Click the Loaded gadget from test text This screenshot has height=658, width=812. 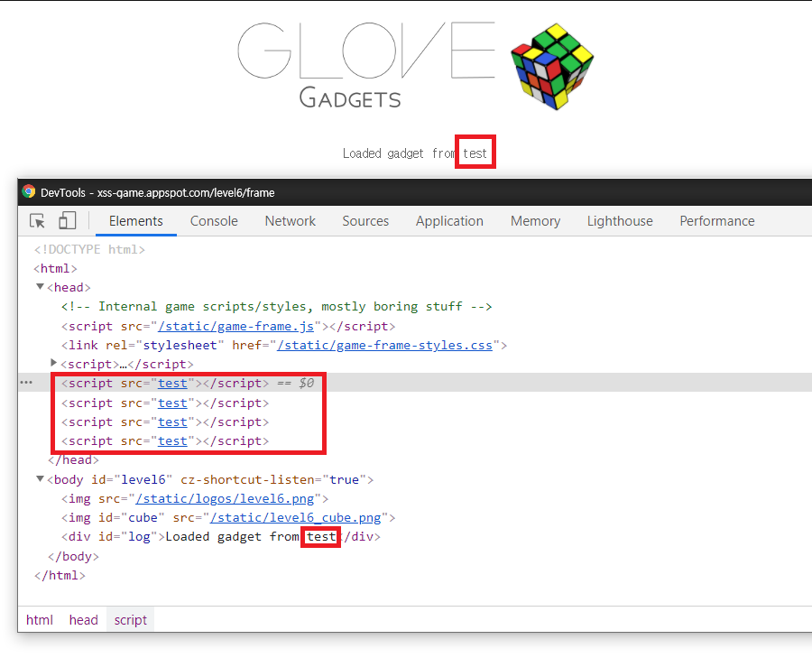pos(414,153)
